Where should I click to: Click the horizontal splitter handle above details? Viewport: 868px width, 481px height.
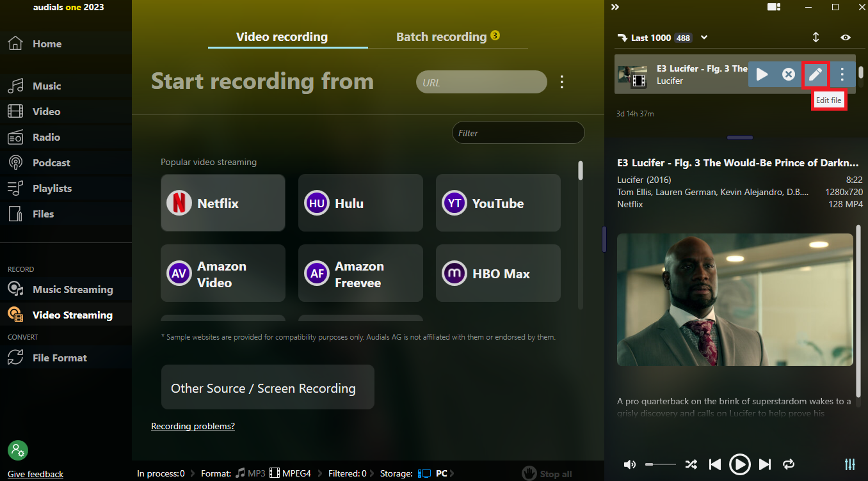click(x=740, y=138)
